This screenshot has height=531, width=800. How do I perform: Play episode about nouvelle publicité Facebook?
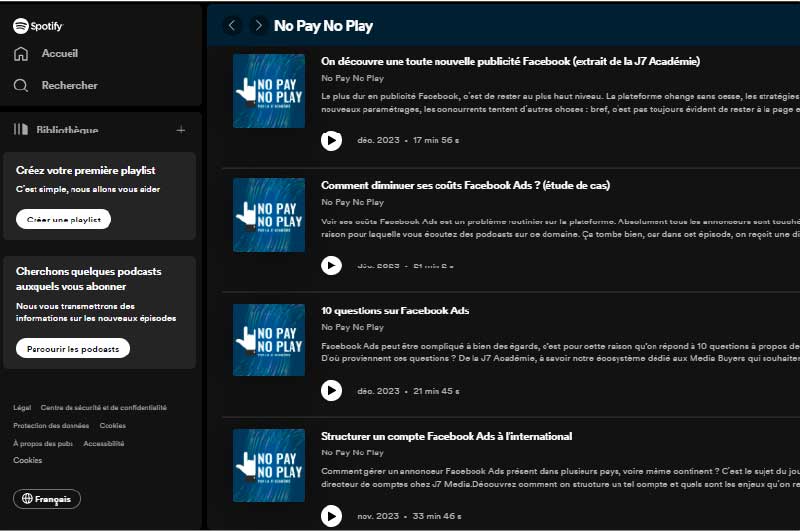pyautogui.click(x=331, y=140)
